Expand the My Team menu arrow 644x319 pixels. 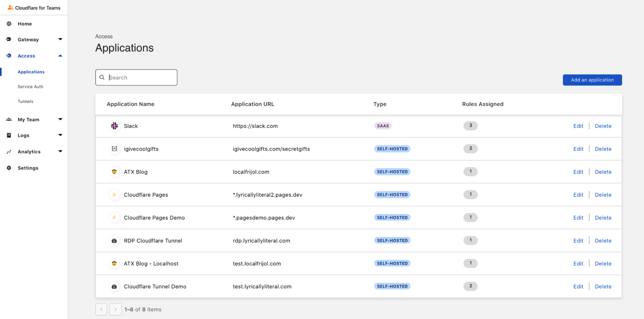click(60, 119)
